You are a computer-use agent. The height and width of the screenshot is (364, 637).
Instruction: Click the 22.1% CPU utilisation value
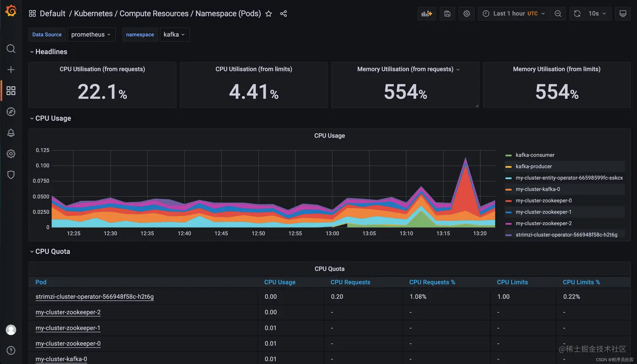[x=102, y=91]
